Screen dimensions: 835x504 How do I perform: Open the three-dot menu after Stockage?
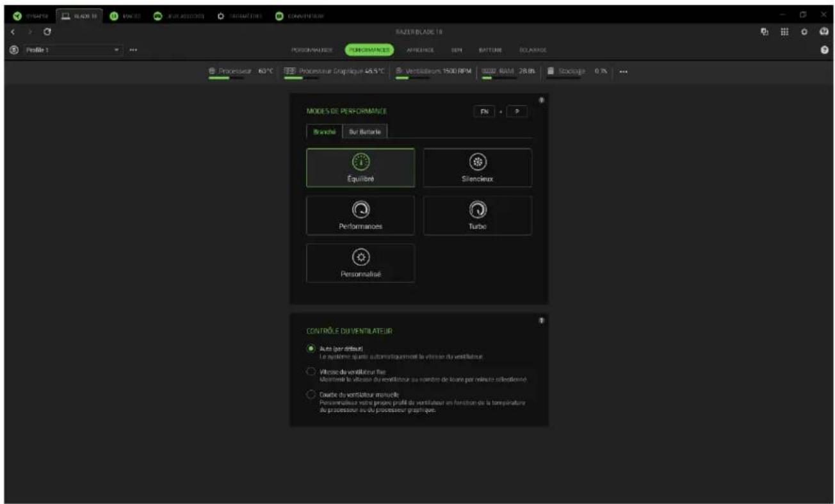[x=622, y=71]
